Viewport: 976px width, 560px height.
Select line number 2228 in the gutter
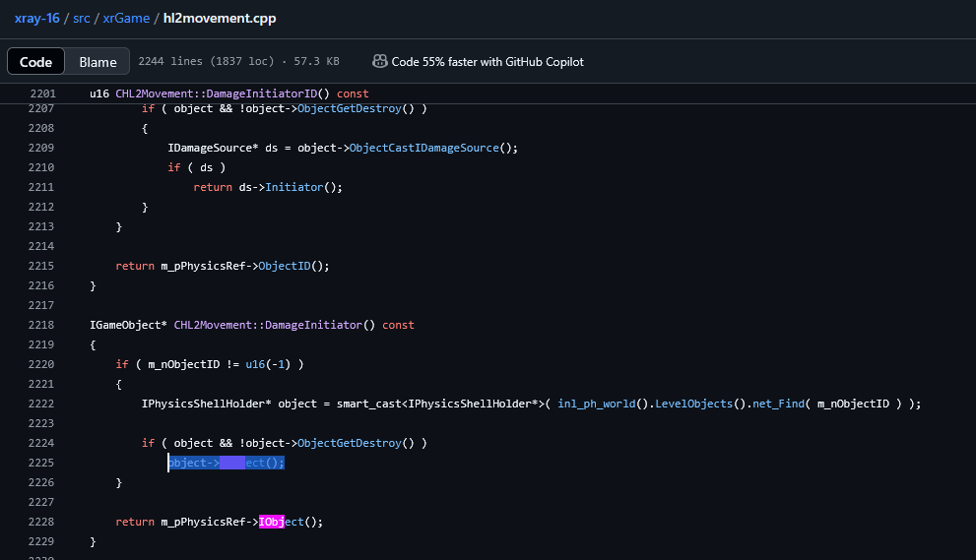coord(40,522)
